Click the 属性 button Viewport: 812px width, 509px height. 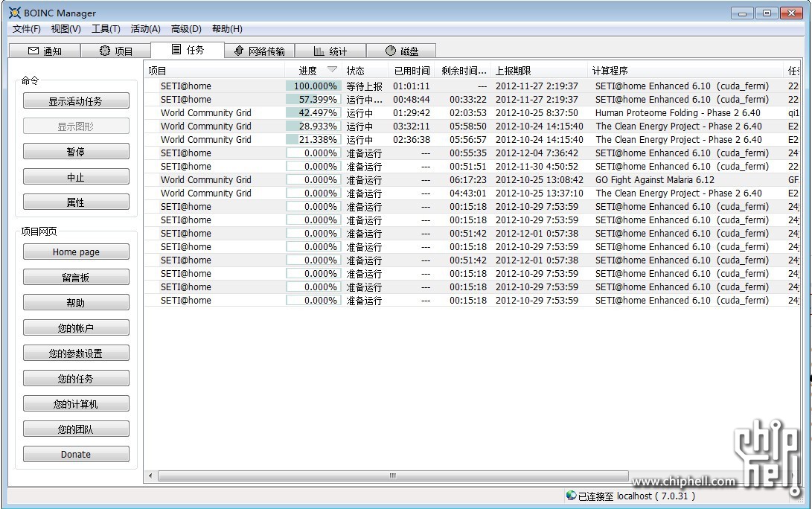pyautogui.click(x=76, y=202)
